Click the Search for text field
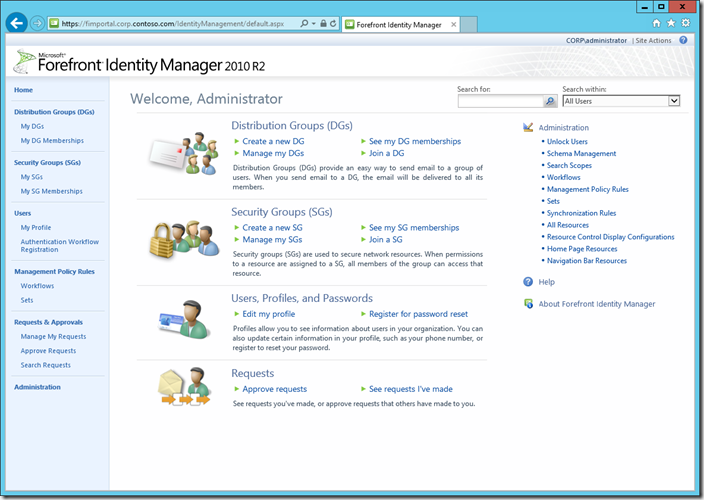704x500 pixels. [499, 101]
